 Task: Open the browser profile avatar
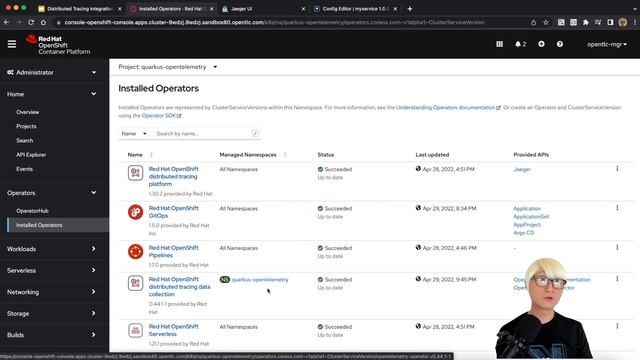(x=623, y=22)
